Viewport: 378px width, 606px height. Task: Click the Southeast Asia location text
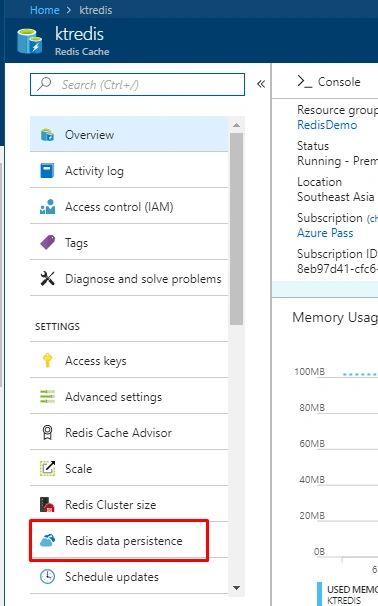pyautogui.click(x=335, y=197)
